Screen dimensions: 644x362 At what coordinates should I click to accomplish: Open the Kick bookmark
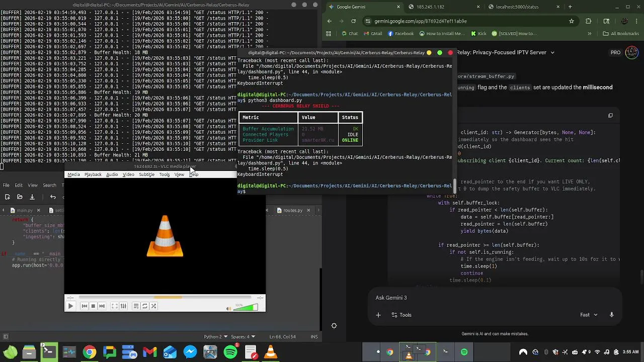pyautogui.click(x=478, y=34)
